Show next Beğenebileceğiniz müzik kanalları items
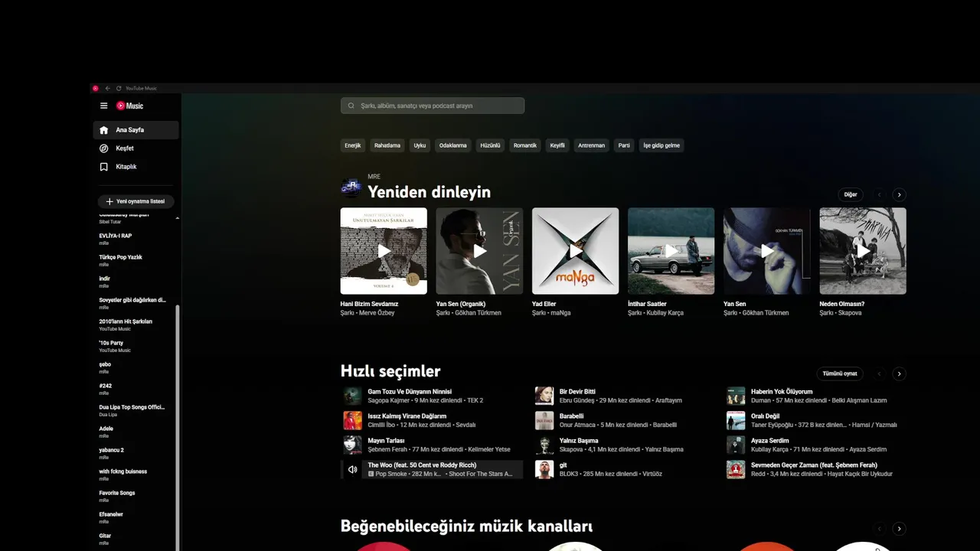The height and width of the screenshot is (551, 980). pyautogui.click(x=900, y=529)
